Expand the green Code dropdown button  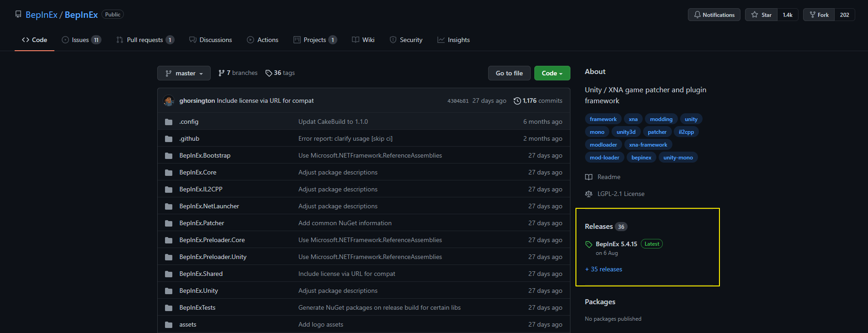click(552, 73)
